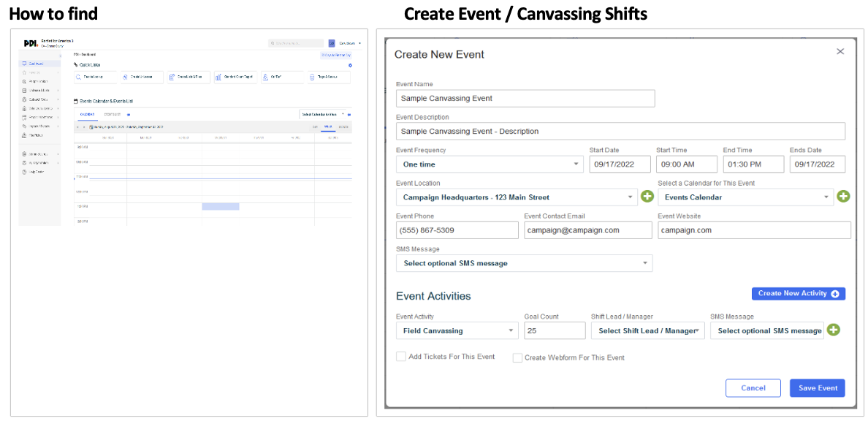Check Create Webform For This Event
Screen dimensions: 868x421
517,357
